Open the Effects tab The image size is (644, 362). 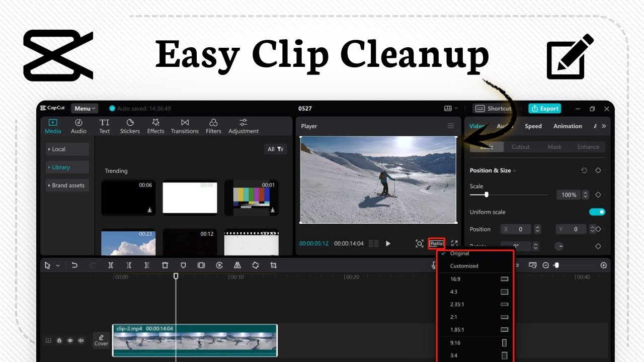point(155,126)
